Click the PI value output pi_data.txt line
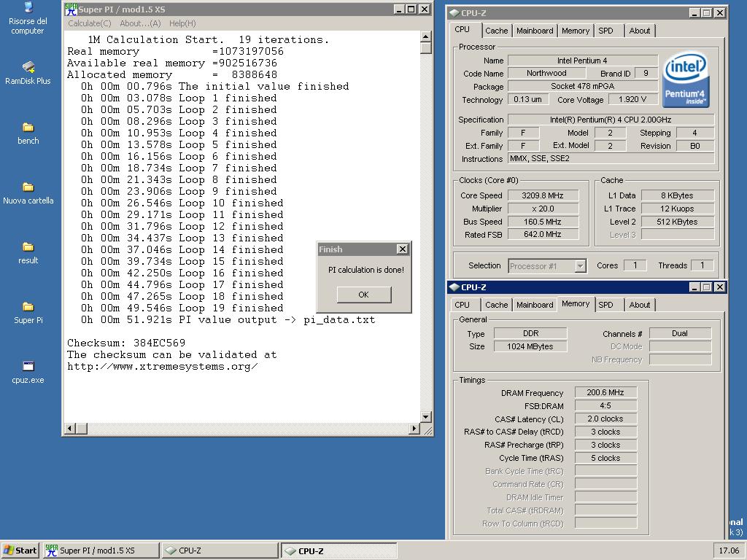Screen dimensions: 747x560 coord(228,320)
